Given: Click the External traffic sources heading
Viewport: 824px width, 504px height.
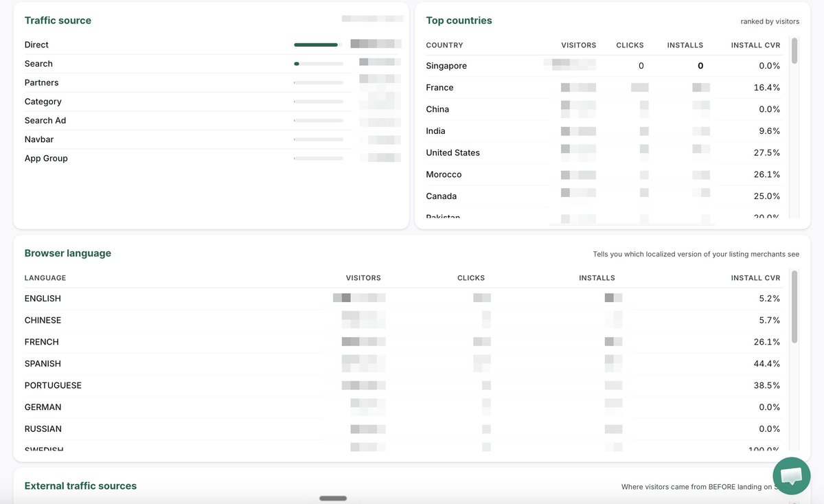Looking at the screenshot, I should 80,486.
